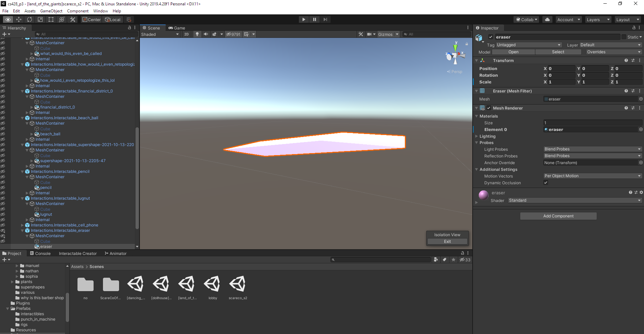Open cloud services icon
This screenshot has height=334, width=644.
(x=547, y=19)
